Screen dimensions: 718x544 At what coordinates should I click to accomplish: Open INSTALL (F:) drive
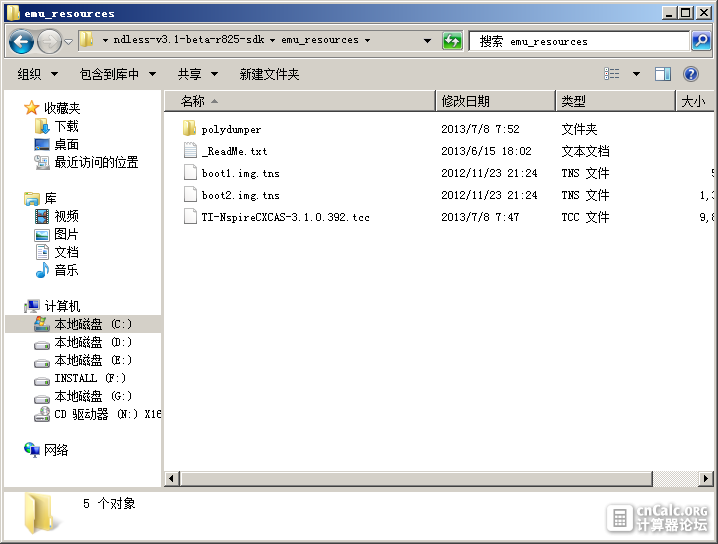[x=90, y=378]
